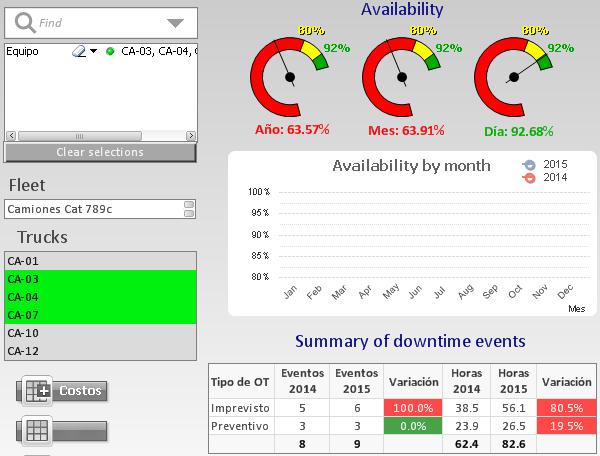Open the Fleet Camiones Cat 789c selector
Viewport: 600px width, 456px height.
pyautogui.click(x=98, y=209)
